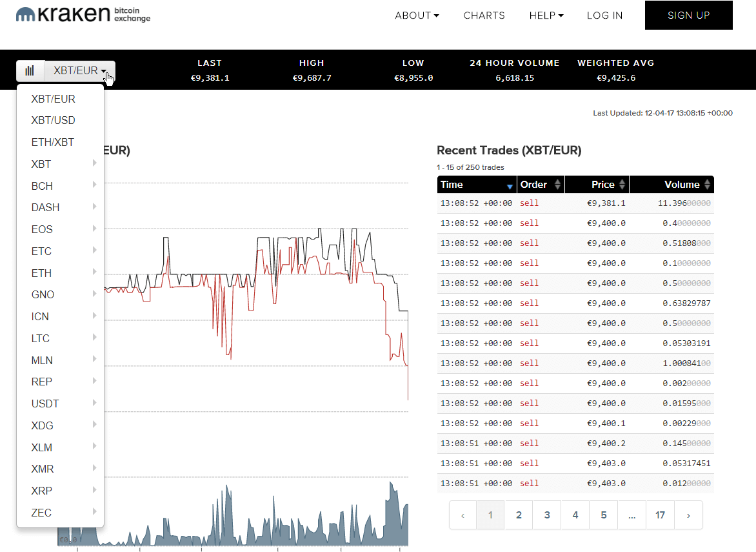Screen dimensions: 756x552
Task: Expand the BCH submenu
Action: (x=60, y=186)
